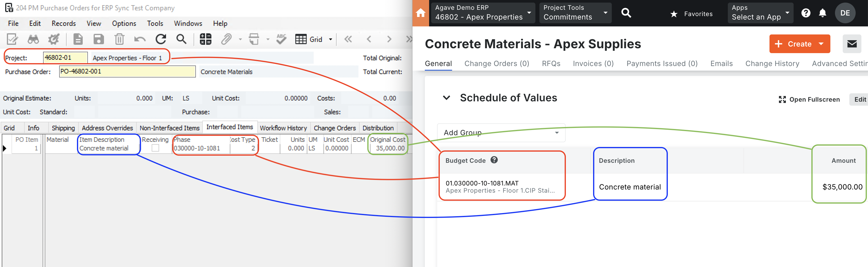Open the printer dropdown arrow
The height and width of the screenshot is (267, 868).
tap(268, 39)
